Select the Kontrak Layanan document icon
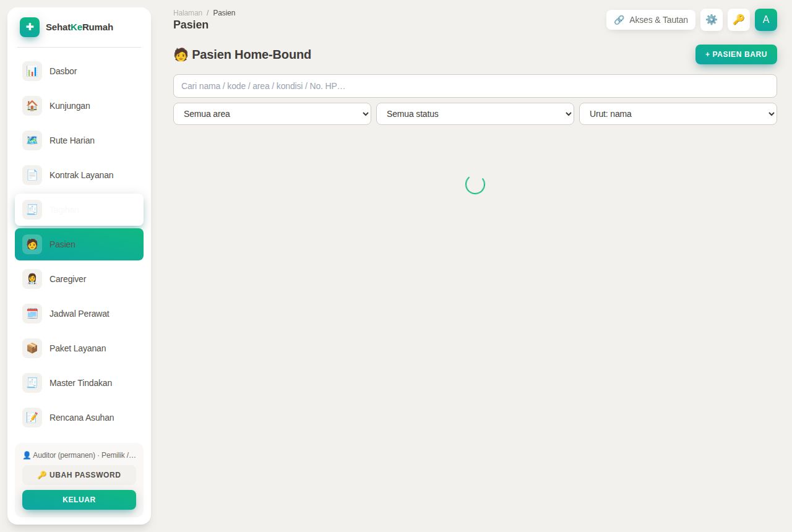Screen dimensions: 792x532 (x=32, y=175)
